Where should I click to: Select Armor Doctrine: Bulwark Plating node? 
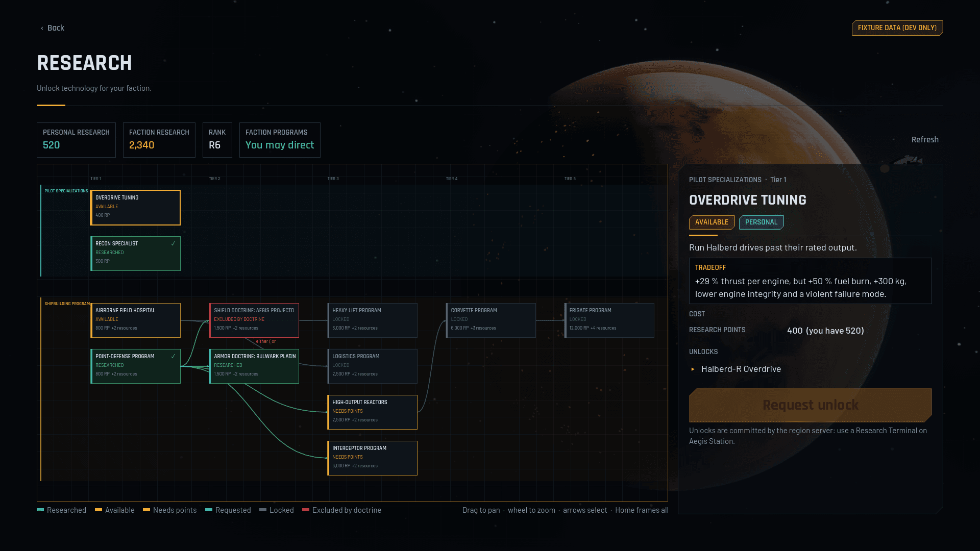point(254,366)
